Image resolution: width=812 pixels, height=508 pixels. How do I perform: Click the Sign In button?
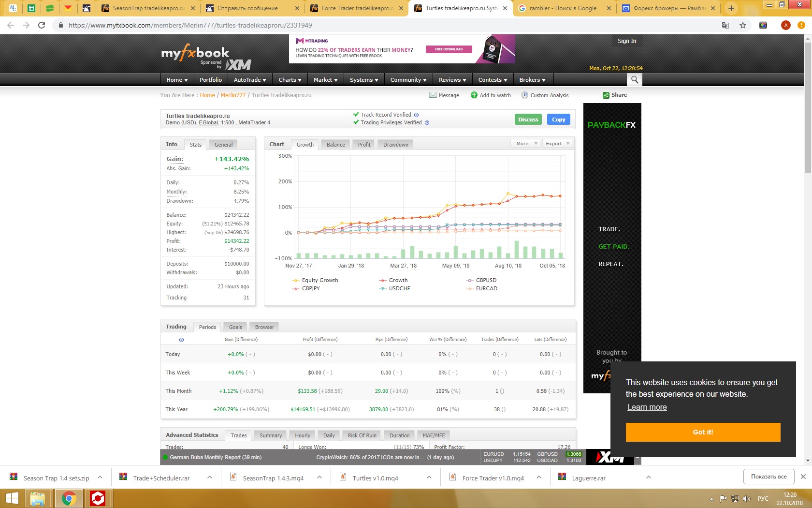[627, 41]
